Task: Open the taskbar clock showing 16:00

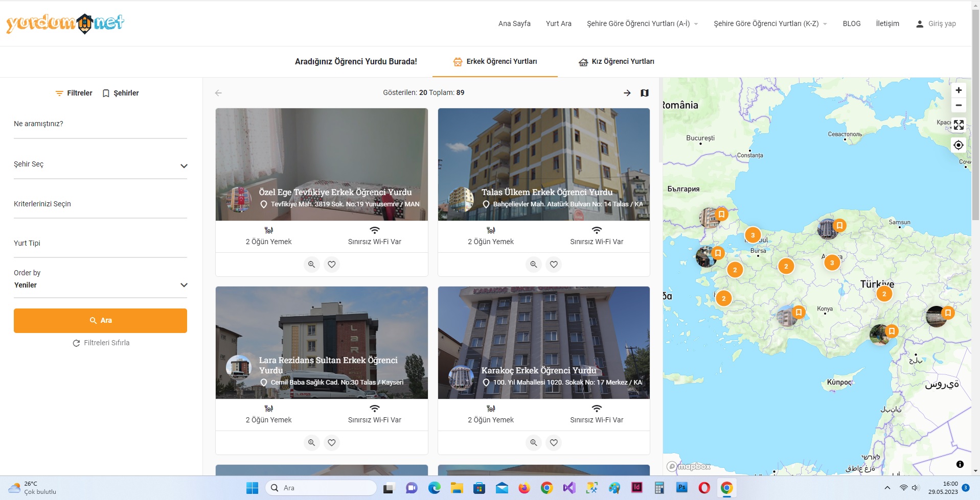Action: click(x=943, y=488)
